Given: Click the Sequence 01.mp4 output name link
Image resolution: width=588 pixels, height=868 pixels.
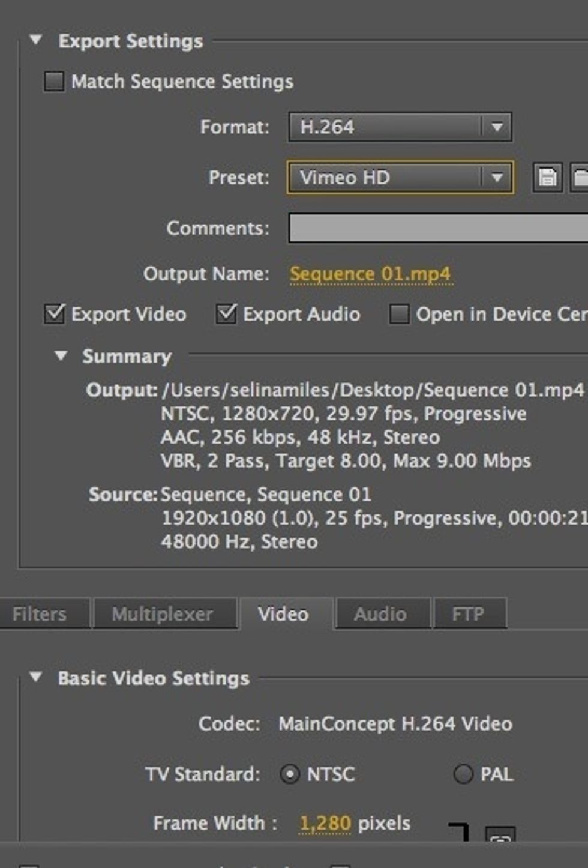Looking at the screenshot, I should click(371, 273).
